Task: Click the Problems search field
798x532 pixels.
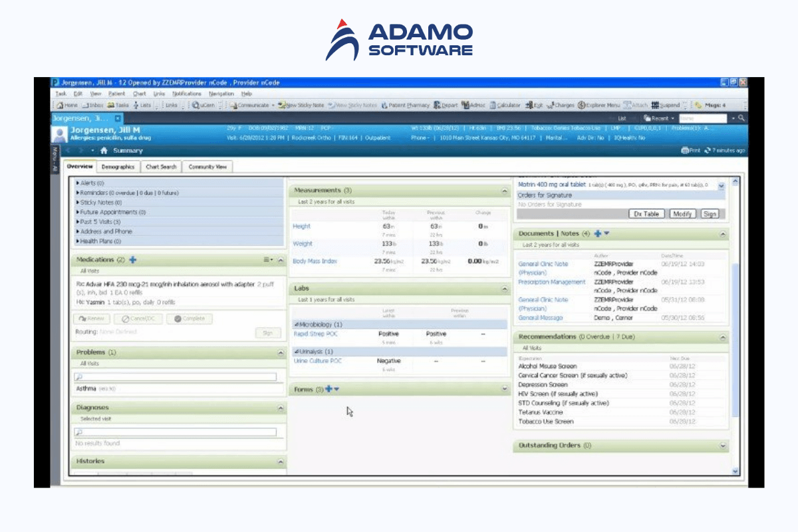Action: pyautogui.click(x=176, y=377)
